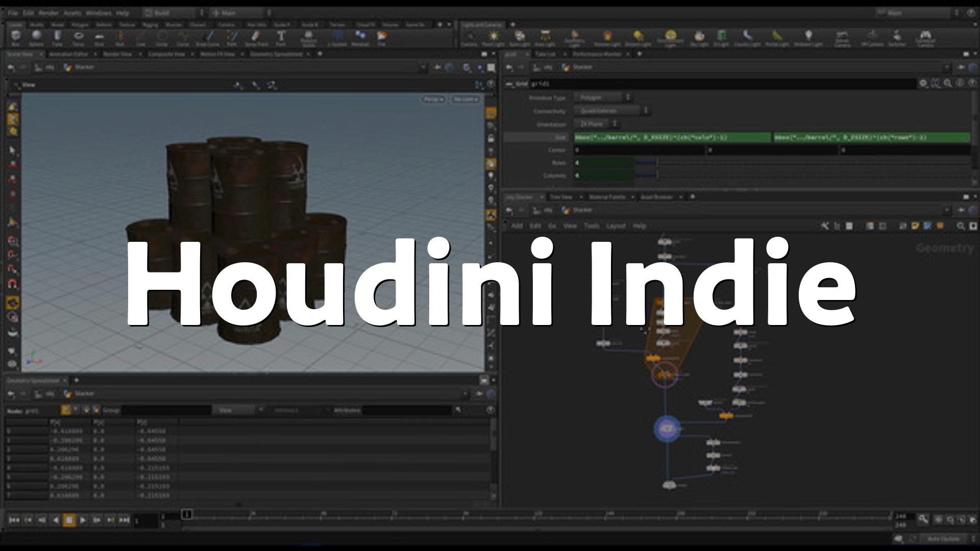Toggle the viewport lighting bulb icon
Viewport: 980px width, 551px height.
point(491,176)
